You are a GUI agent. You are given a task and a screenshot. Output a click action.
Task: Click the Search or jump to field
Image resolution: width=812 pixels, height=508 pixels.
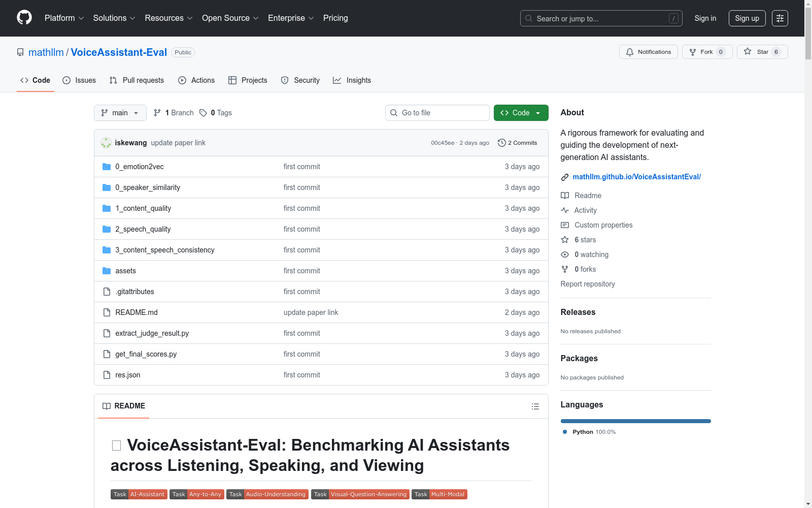601,18
